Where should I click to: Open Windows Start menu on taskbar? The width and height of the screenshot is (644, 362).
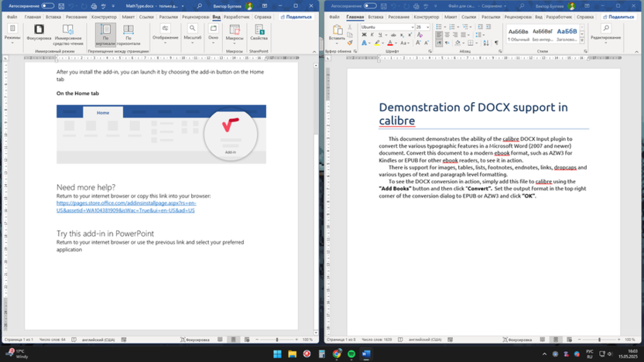pyautogui.click(x=278, y=353)
